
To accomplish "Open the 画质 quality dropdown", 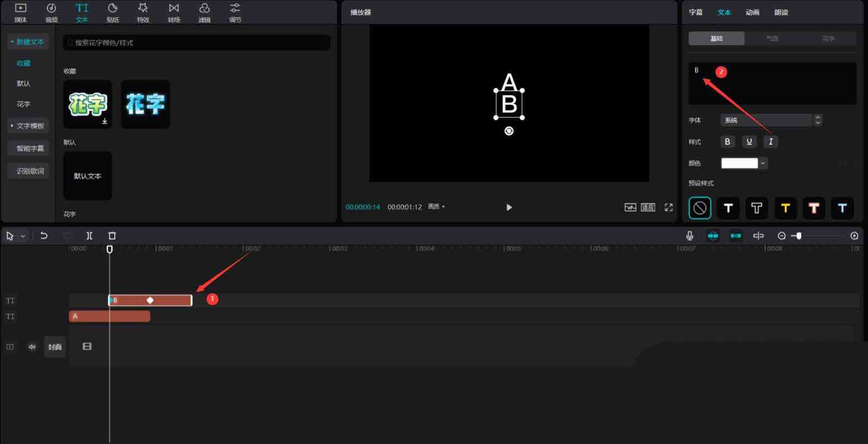I will tap(437, 207).
